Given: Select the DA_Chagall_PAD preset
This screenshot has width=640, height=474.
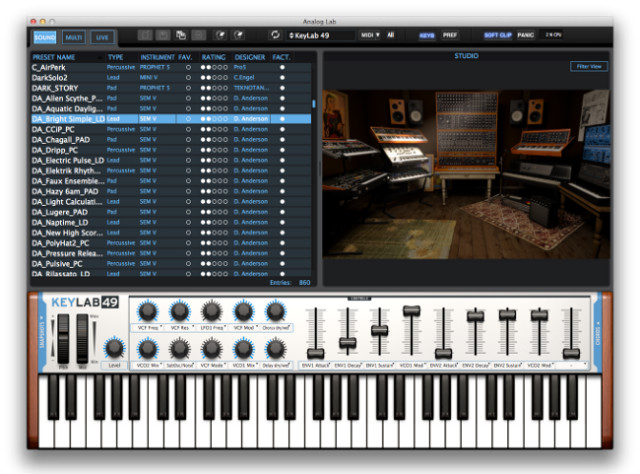Looking at the screenshot, I should (171, 140).
